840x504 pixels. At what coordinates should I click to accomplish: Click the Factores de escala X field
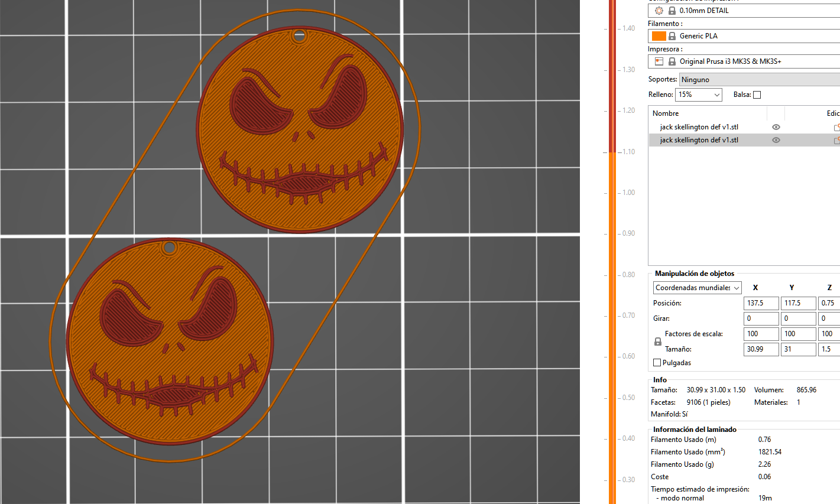click(x=761, y=334)
